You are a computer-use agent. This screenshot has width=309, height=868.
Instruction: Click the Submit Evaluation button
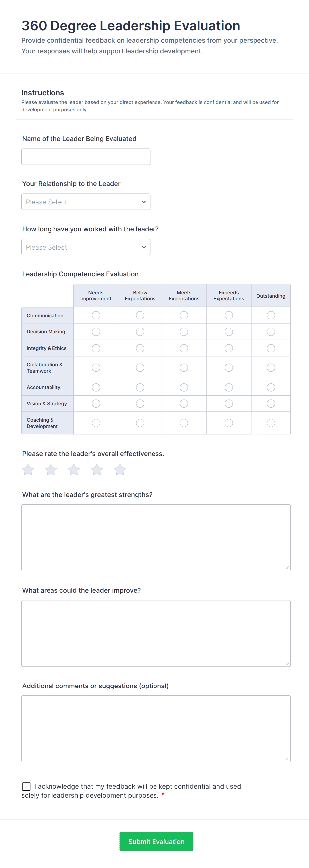pyautogui.click(x=156, y=841)
